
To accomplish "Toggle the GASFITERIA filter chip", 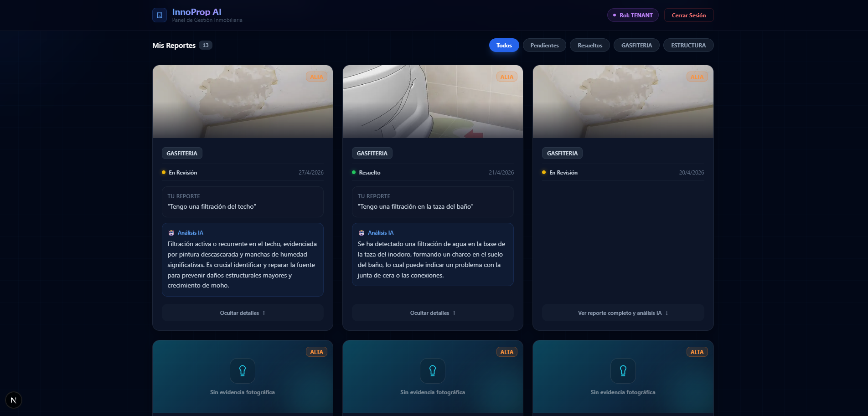I will 636,45.
